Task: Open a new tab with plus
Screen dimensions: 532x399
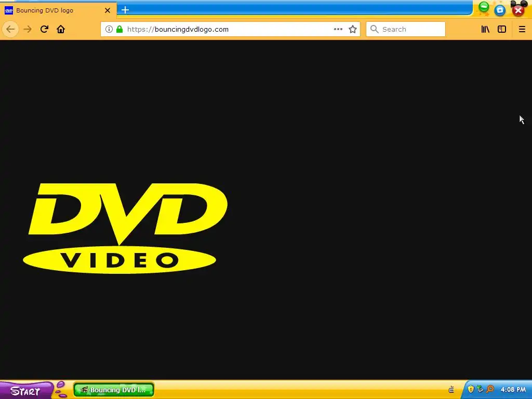Action: click(x=125, y=10)
